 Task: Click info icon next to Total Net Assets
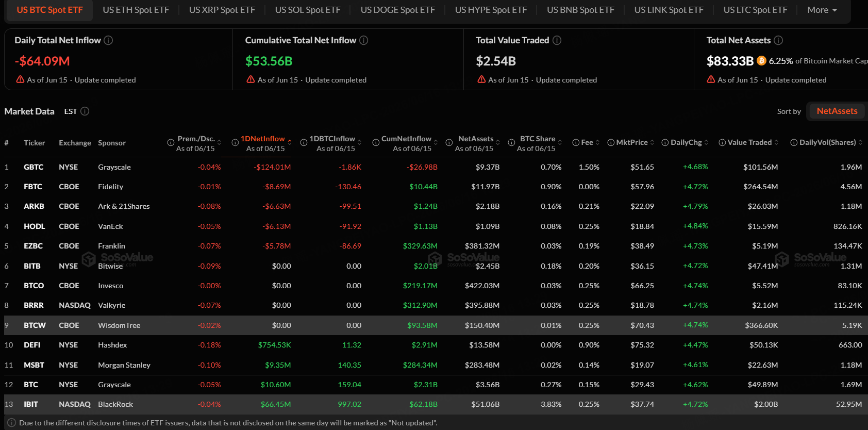778,40
